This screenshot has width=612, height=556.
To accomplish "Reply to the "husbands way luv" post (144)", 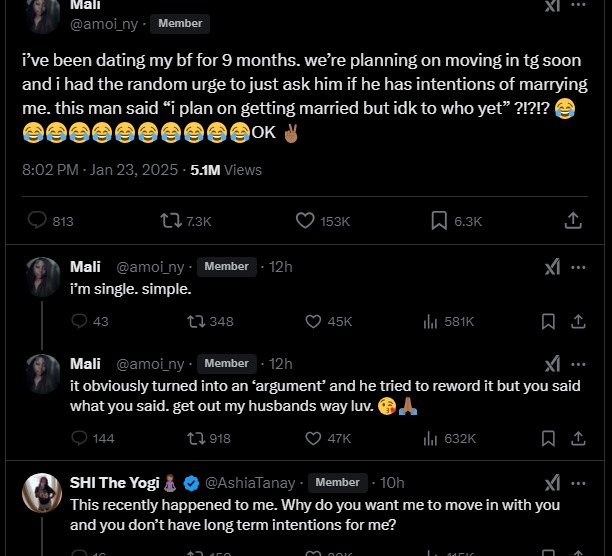I will click(79, 438).
